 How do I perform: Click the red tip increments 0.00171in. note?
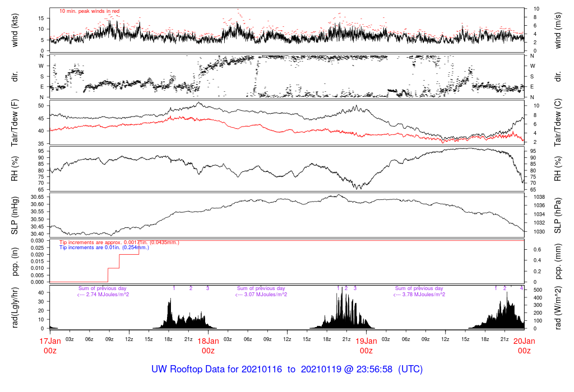[119, 242]
